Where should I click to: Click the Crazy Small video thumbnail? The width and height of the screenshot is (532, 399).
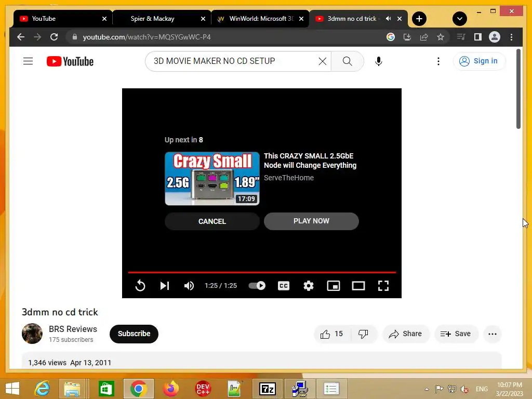click(x=212, y=179)
